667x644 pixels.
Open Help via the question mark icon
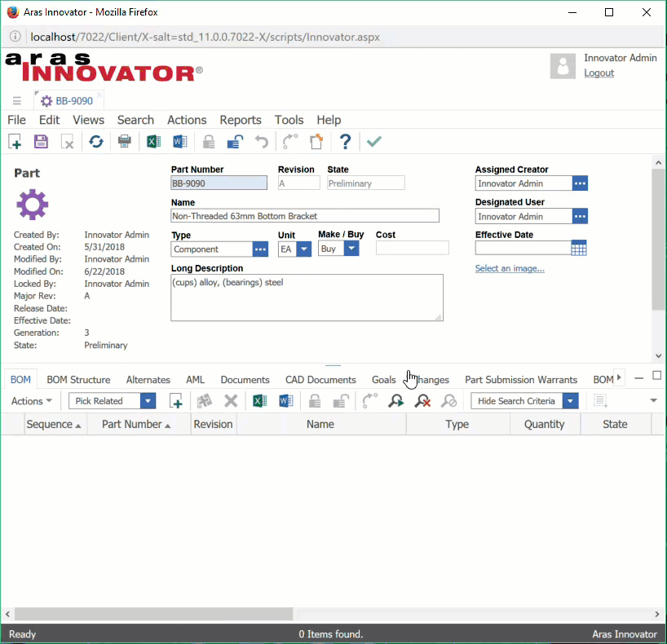[345, 142]
